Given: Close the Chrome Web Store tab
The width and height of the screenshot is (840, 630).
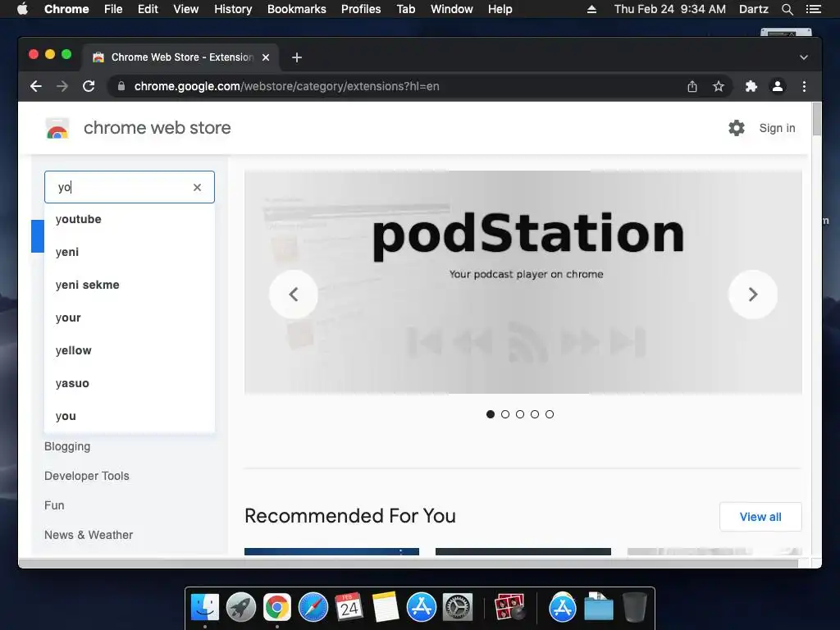Looking at the screenshot, I should [266, 57].
